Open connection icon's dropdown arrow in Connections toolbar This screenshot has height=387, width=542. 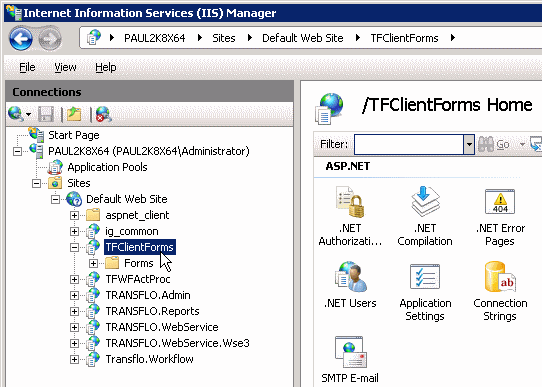click(x=28, y=114)
